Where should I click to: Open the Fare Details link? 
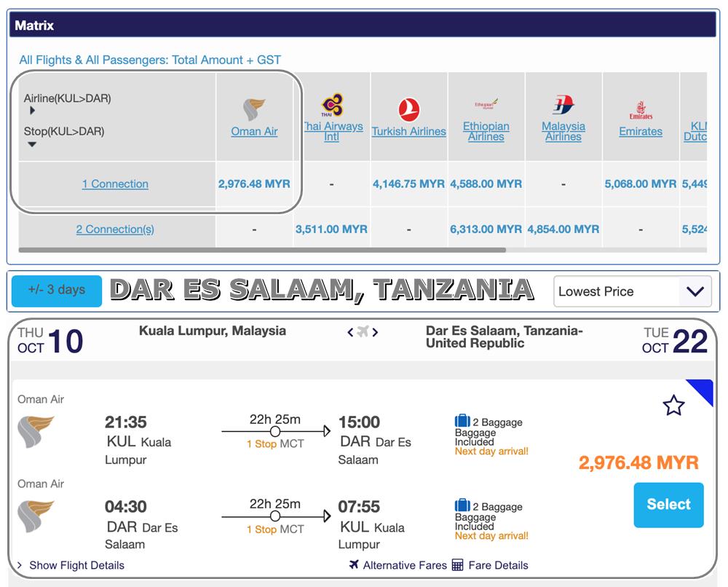[x=498, y=565]
